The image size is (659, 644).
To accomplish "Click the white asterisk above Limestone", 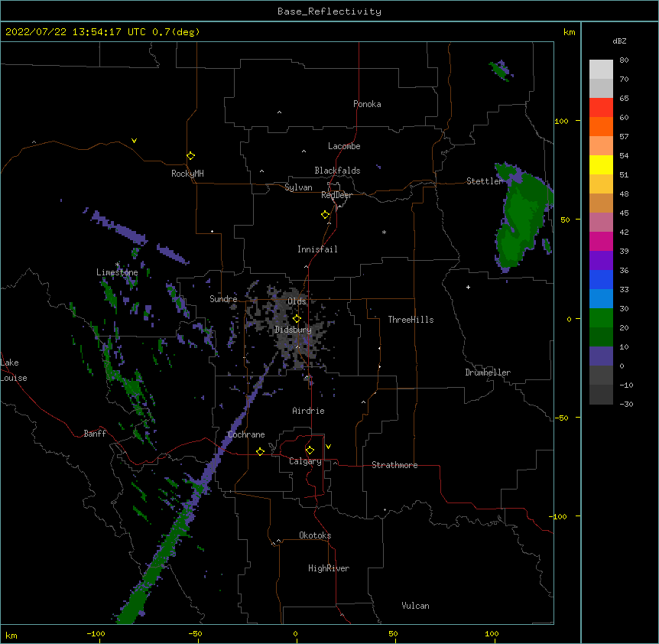I will click(117, 265).
